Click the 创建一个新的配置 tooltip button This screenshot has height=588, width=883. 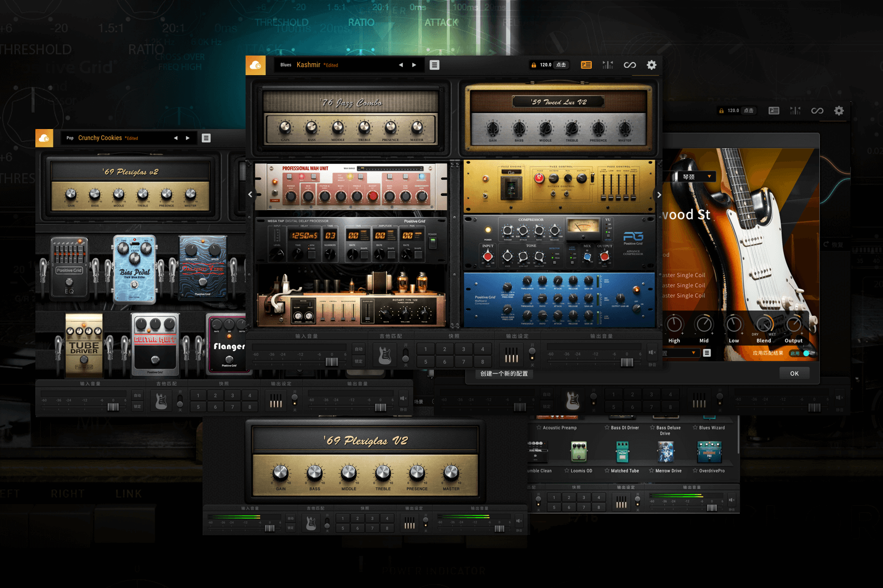(504, 374)
